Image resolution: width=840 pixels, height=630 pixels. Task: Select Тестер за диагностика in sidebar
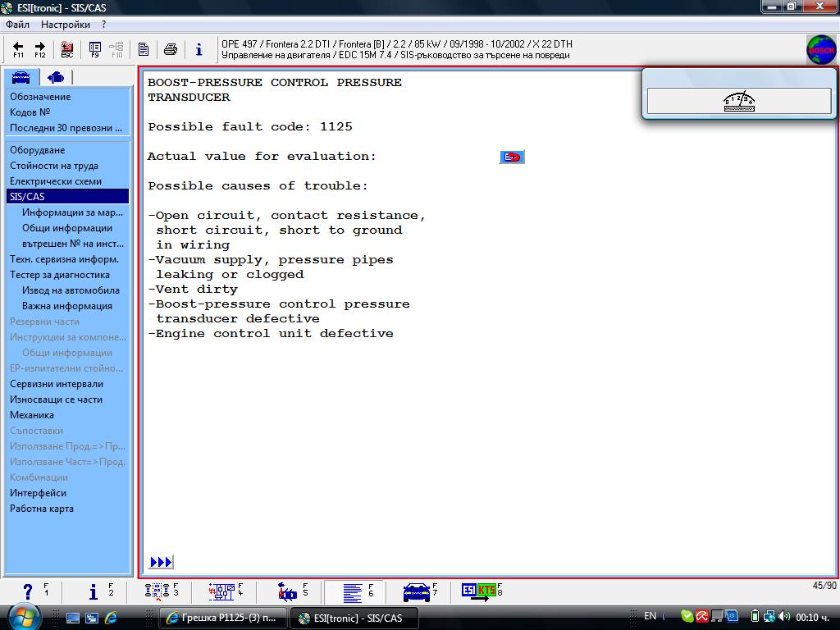click(x=60, y=275)
